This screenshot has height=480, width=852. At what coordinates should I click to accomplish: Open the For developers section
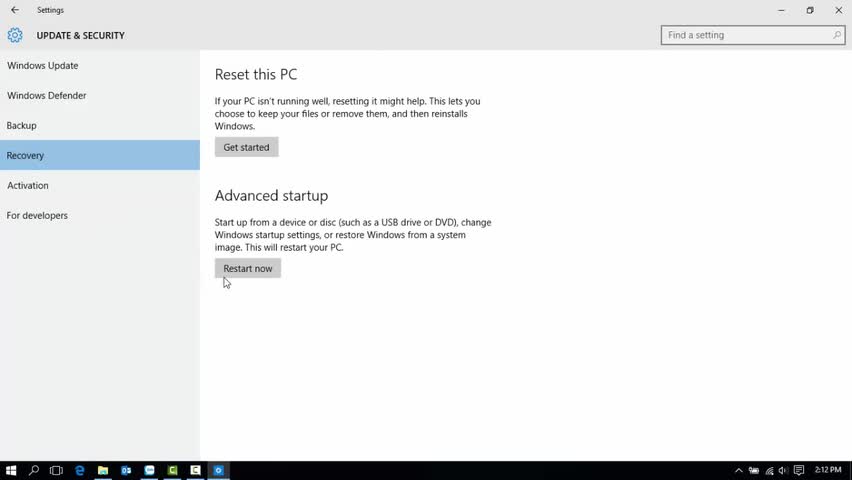pos(100,215)
